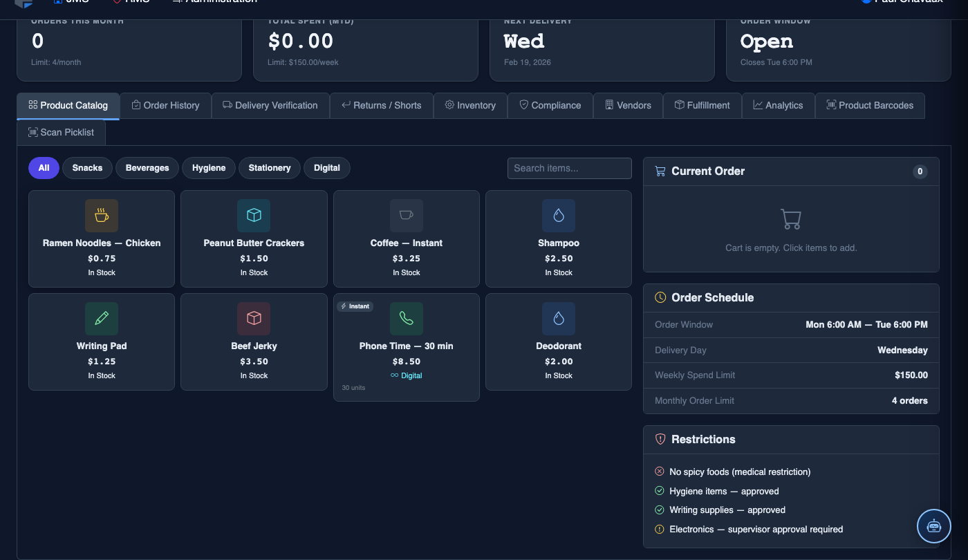Click the Digital label on Phone Time card
Viewport: 968px width, 560px height.
(407, 375)
